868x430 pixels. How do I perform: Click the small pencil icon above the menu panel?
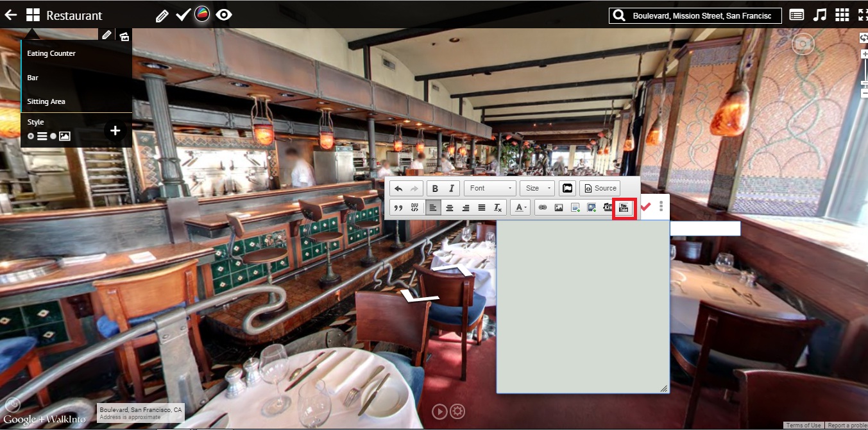click(x=106, y=35)
